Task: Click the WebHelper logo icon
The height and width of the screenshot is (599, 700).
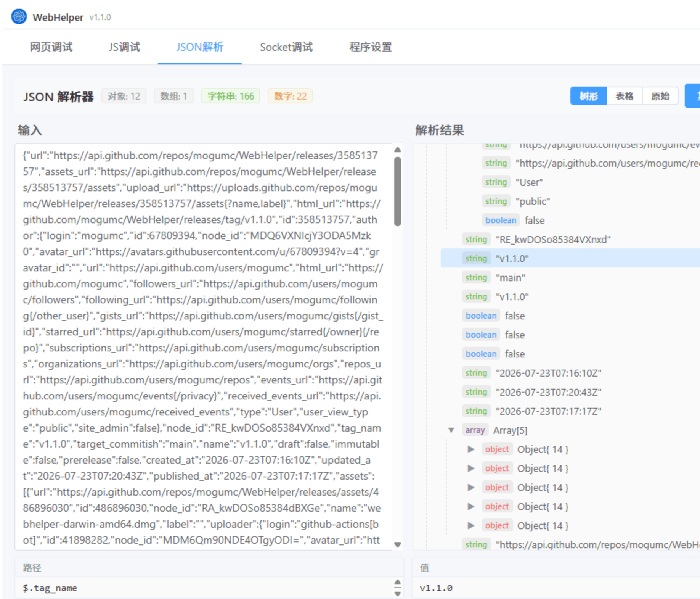Action: (x=19, y=17)
